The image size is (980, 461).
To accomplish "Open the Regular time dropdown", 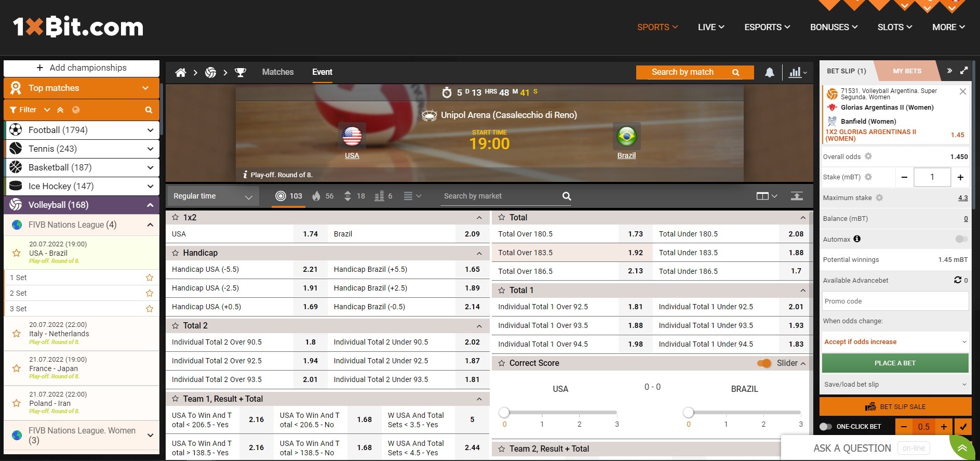I will [212, 196].
